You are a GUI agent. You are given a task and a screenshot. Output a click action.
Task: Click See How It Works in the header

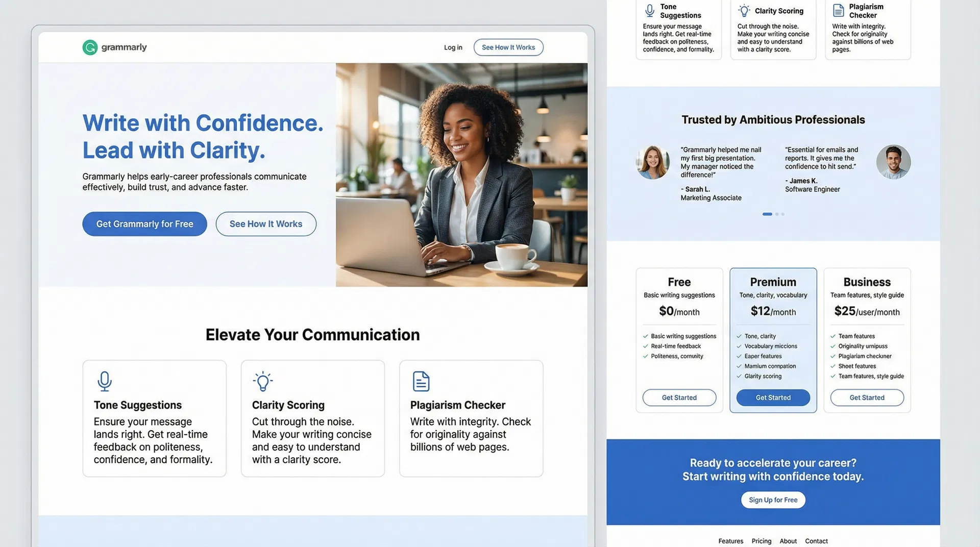(x=508, y=47)
